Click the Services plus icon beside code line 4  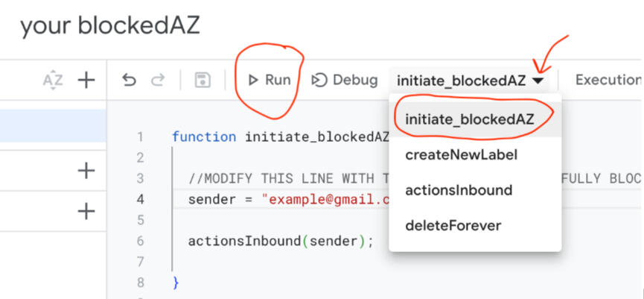coord(86,211)
